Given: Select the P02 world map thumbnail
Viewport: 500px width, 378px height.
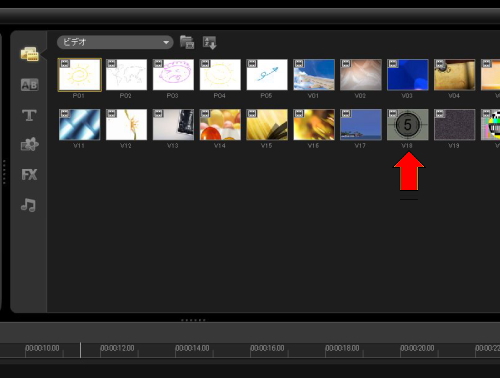Looking at the screenshot, I should [126, 75].
